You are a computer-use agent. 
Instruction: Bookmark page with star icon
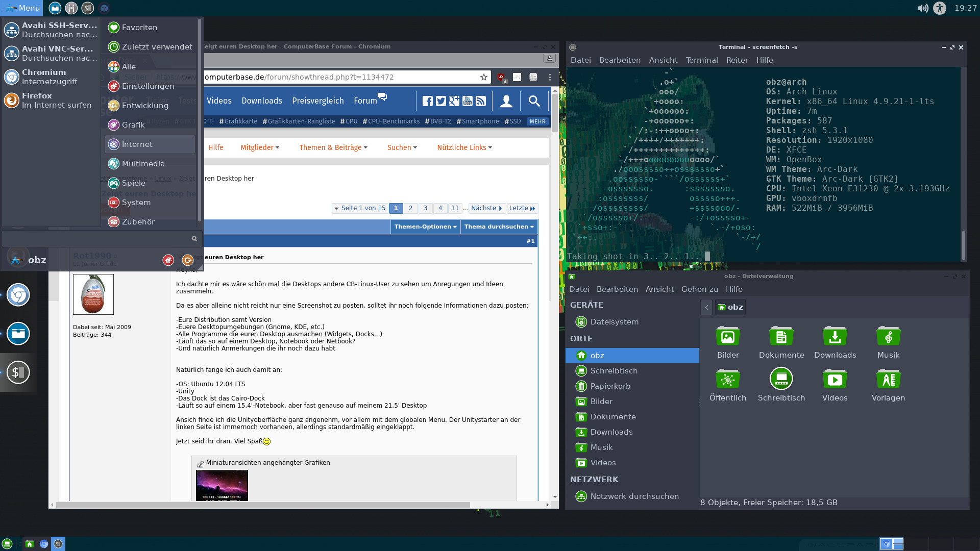click(x=484, y=77)
